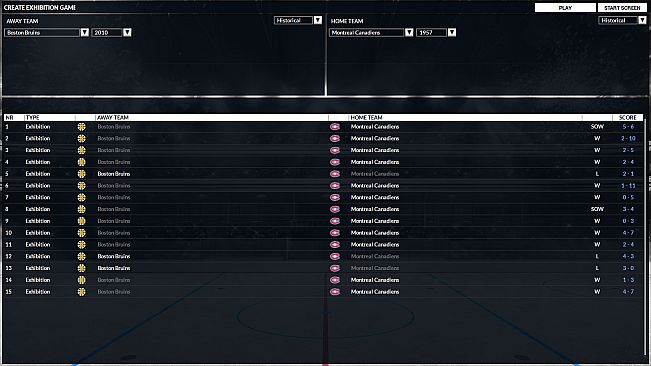
Task: Open away team Historical dropdown arrow
Action: [x=318, y=20]
